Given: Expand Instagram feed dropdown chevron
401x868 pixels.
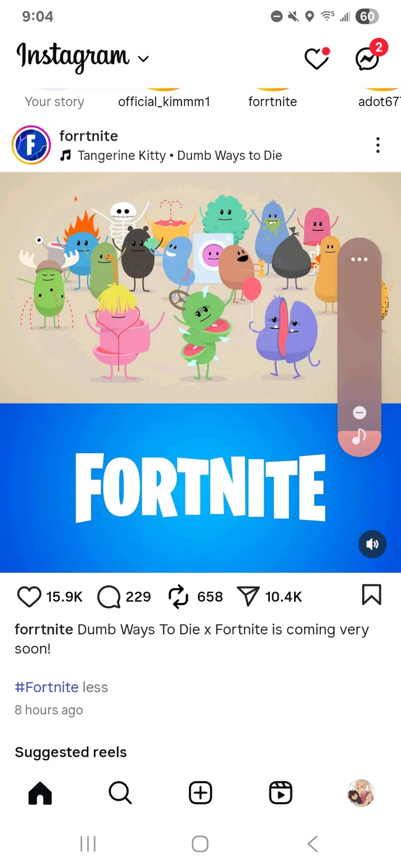Looking at the screenshot, I should (143, 59).
